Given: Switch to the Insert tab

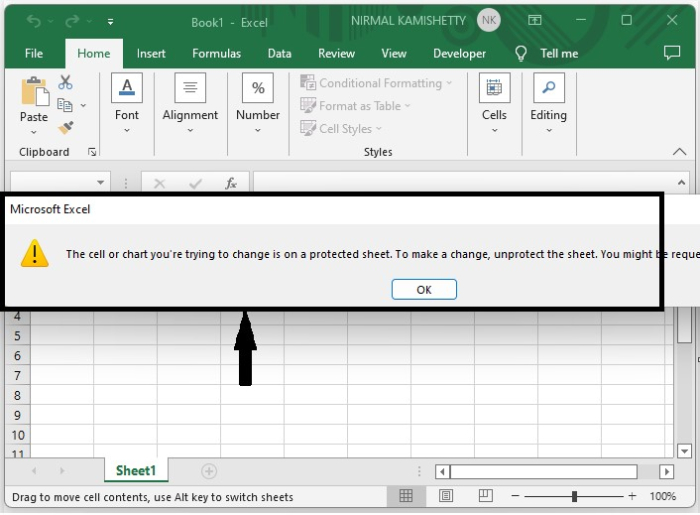Looking at the screenshot, I should point(151,54).
